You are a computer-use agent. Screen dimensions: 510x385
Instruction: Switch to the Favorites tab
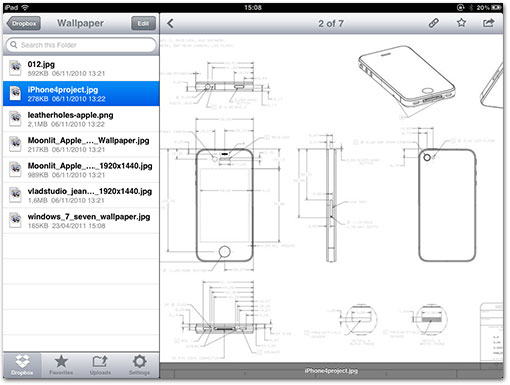61,365
